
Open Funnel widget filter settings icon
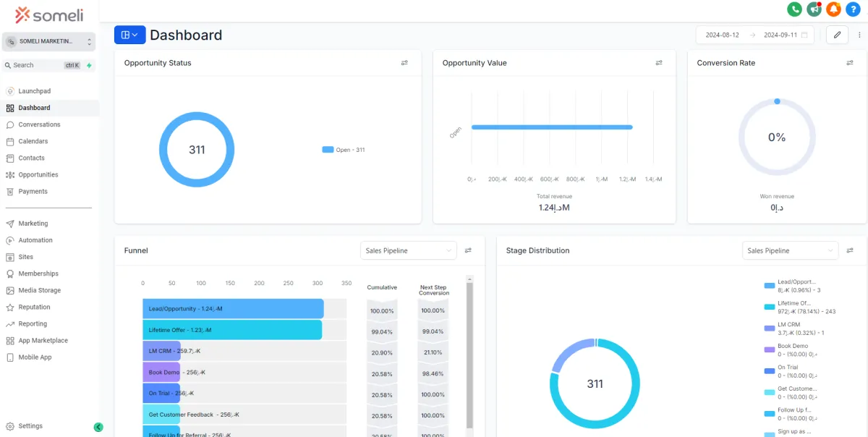click(x=468, y=250)
